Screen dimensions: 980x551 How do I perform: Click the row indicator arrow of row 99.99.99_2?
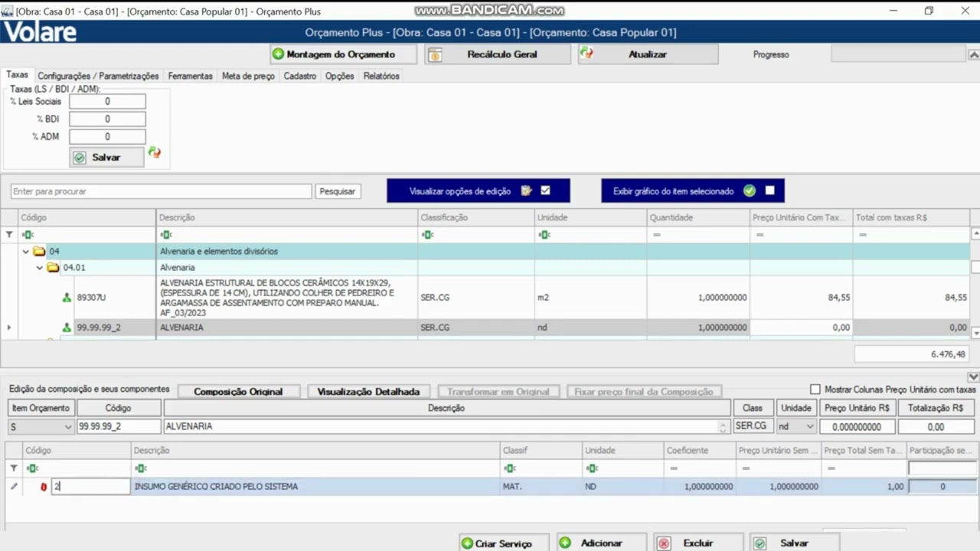tap(9, 328)
